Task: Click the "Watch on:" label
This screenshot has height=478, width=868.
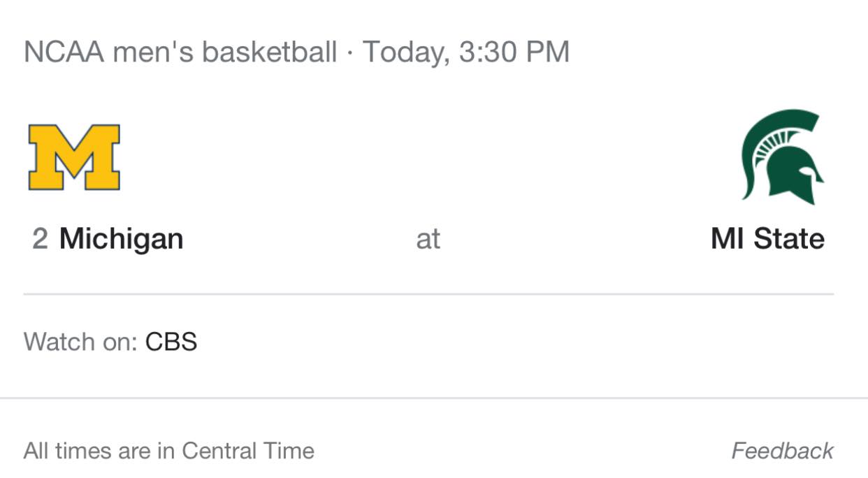Action: point(80,342)
